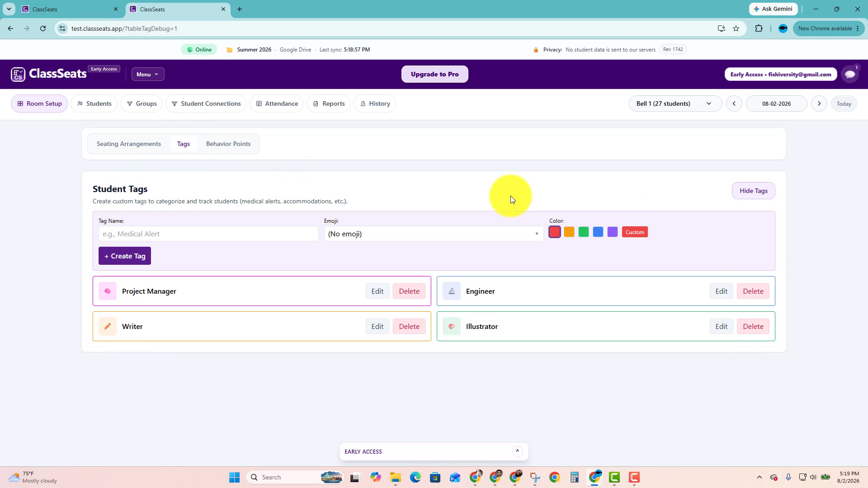Click the 08-02-2026 date field
The height and width of the screenshot is (488, 868).
click(776, 103)
